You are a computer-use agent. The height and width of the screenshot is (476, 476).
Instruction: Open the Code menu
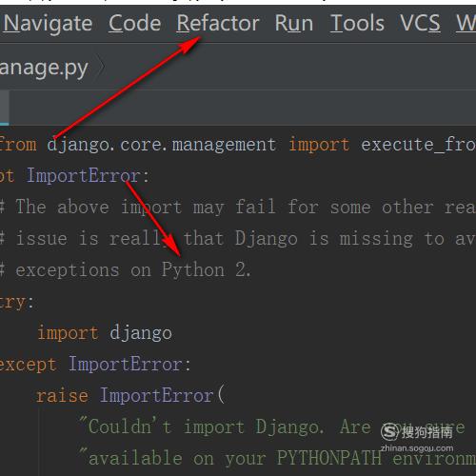point(134,23)
